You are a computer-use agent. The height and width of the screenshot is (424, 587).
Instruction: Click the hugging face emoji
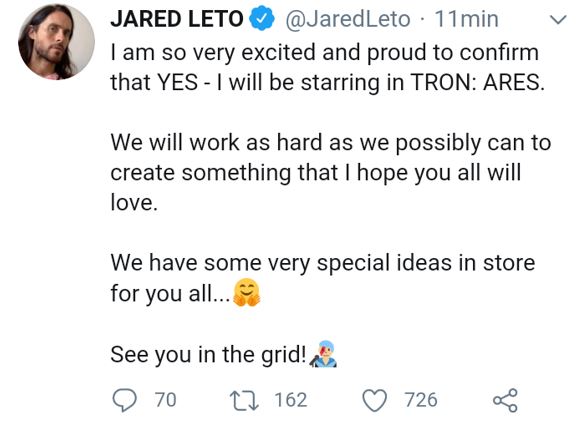(246, 292)
